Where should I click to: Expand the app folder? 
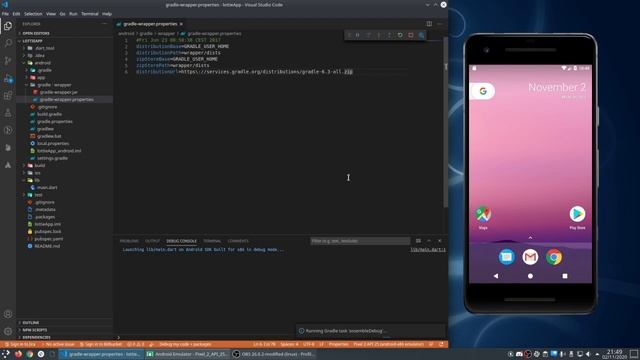pos(41,78)
